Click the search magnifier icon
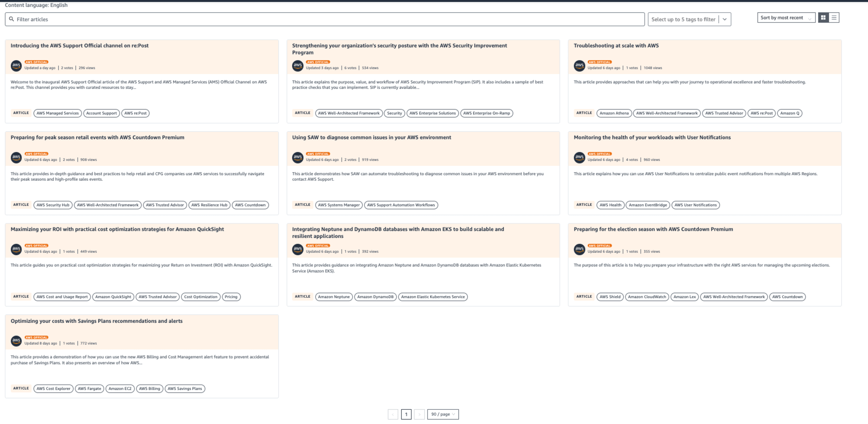Image resolution: width=868 pixels, height=424 pixels. tap(11, 19)
